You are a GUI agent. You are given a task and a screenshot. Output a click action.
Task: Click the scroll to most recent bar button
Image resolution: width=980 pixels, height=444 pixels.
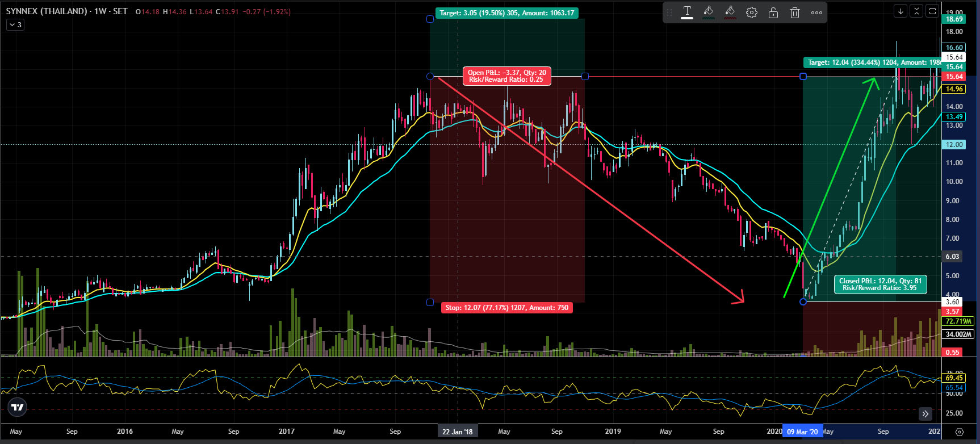[925, 413]
